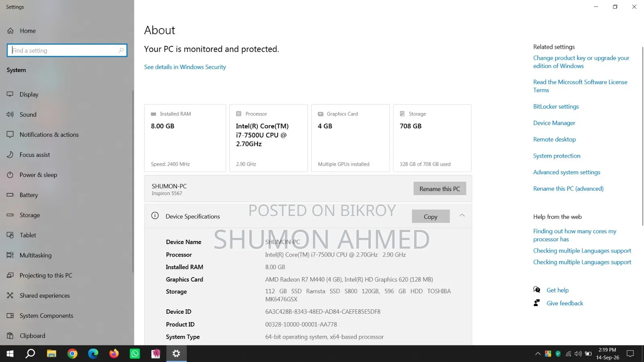Click the Rename this PC button
Screen dimensions: 644x362
pyautogui.click(x=440, y=189)
